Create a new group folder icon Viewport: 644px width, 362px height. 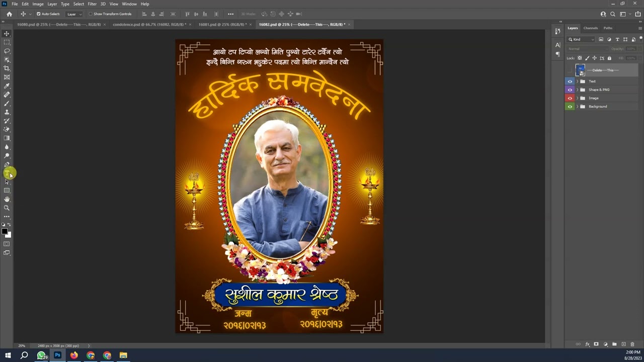[614, 344]
